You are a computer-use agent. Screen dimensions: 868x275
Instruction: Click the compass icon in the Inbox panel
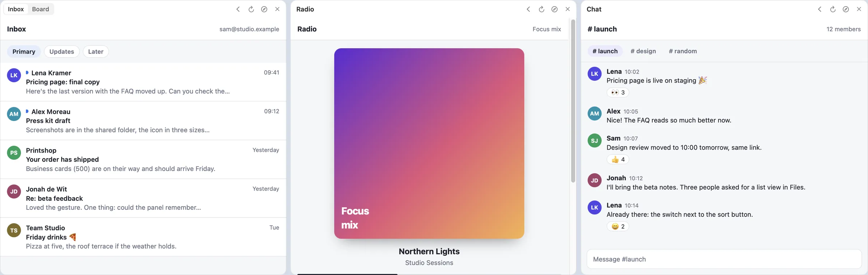pos(264,9)
